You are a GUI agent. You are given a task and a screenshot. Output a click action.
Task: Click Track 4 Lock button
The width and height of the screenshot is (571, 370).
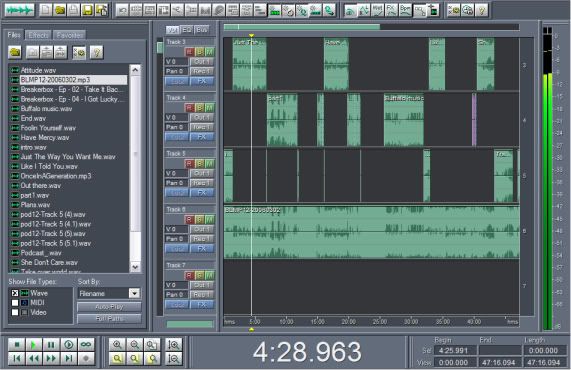coord(177,137)
